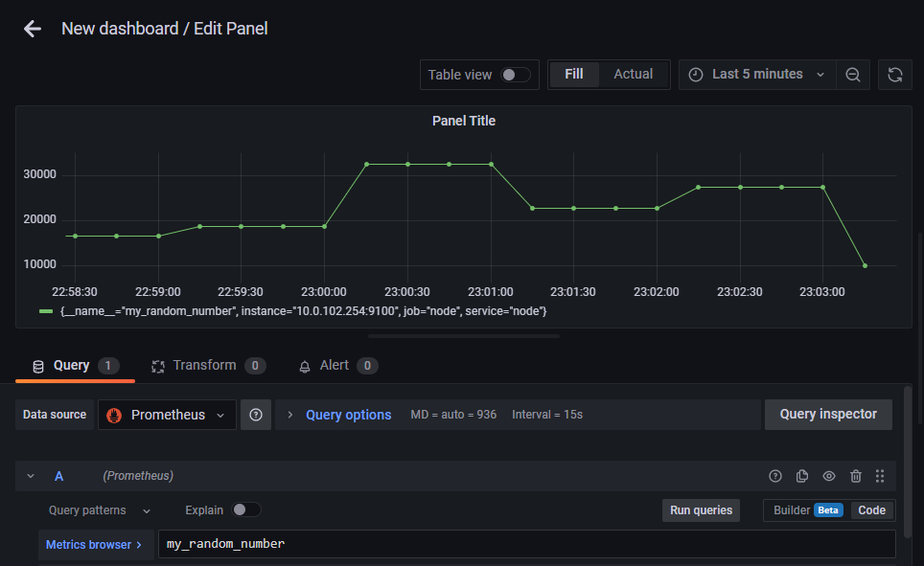This screenshot has width=924, height=566.
Task: Switch the query editor to Builder mode
Action: [808, 510]
